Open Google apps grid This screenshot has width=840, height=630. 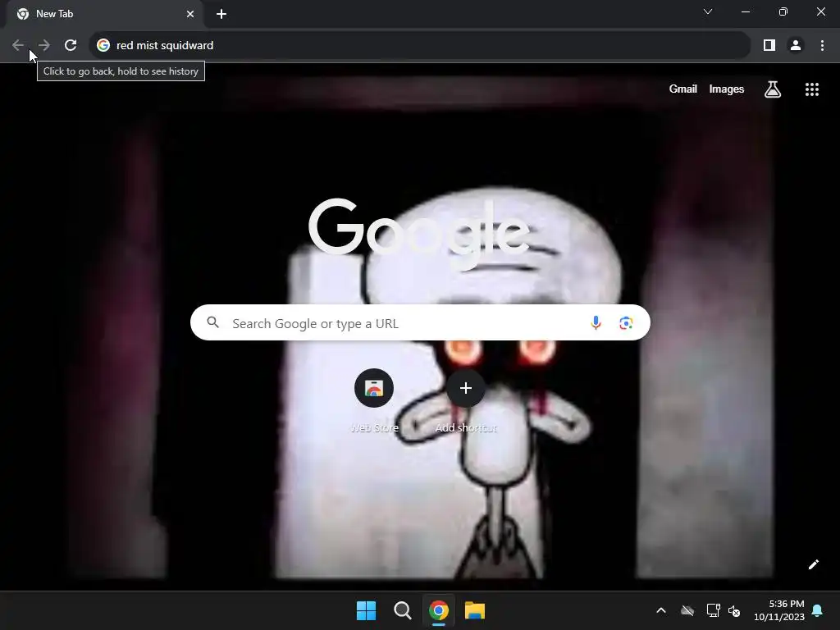point(812,89)
